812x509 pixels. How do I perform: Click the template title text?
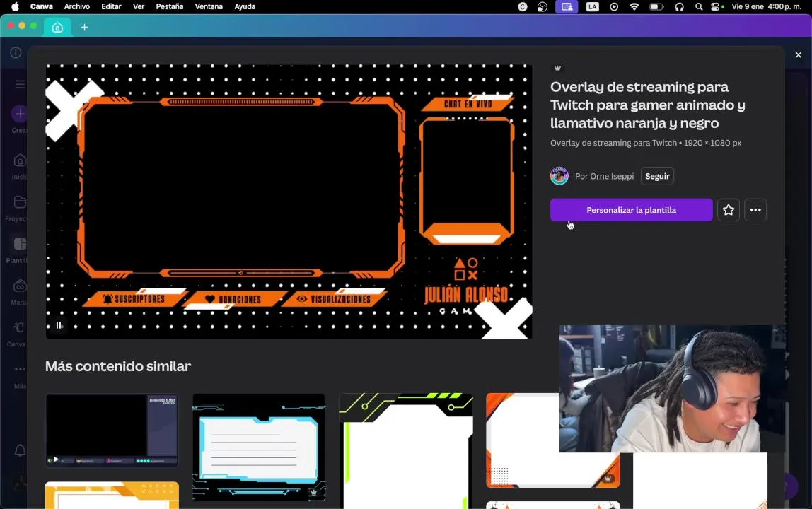pos(647,105)
